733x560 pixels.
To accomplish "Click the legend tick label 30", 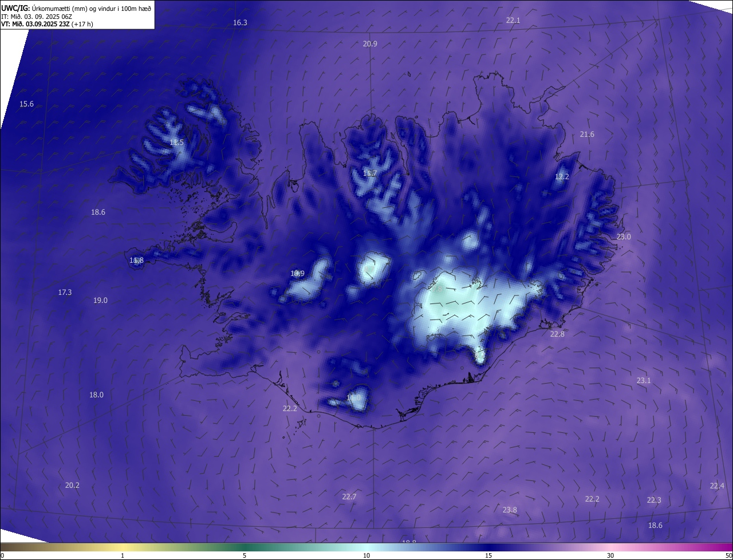I will click(610, 556).
